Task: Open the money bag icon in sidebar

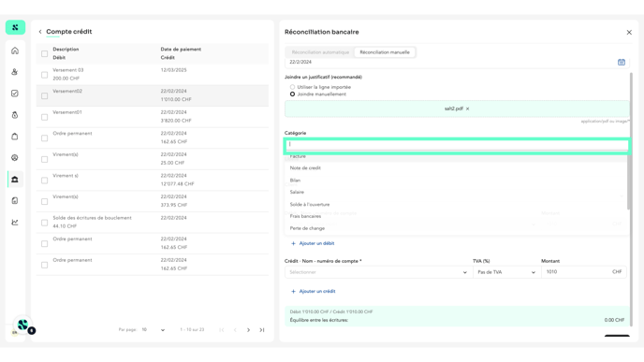Action: point(15,115)
